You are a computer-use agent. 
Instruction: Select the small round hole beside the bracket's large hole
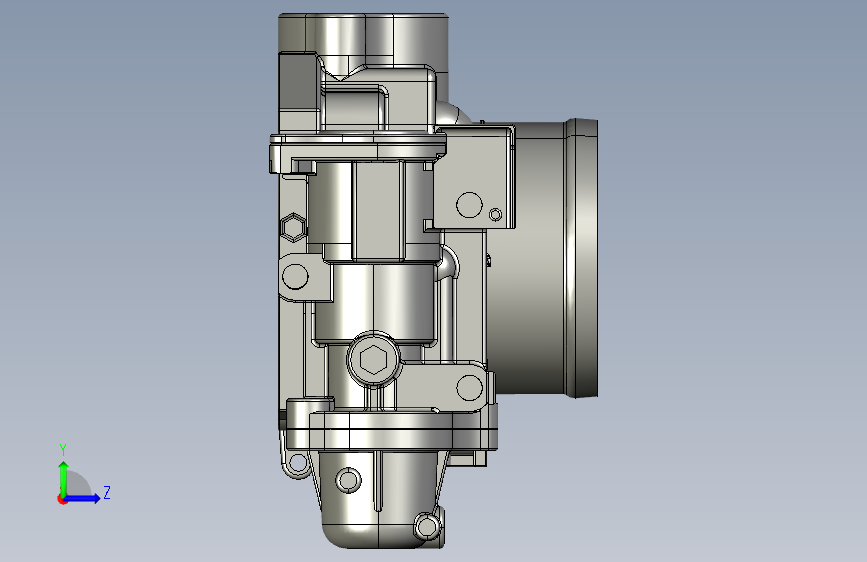[495, 215]
